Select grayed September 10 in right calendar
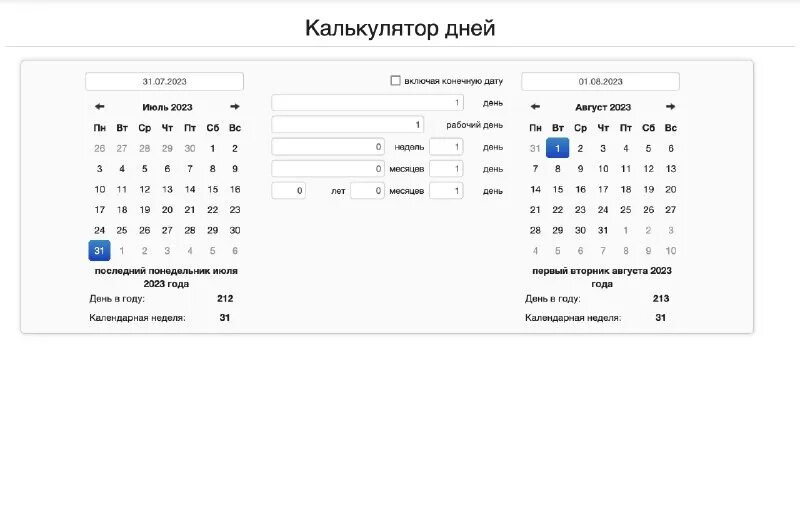This screenshot has width=800, height=509. click(x=670, y=250)
